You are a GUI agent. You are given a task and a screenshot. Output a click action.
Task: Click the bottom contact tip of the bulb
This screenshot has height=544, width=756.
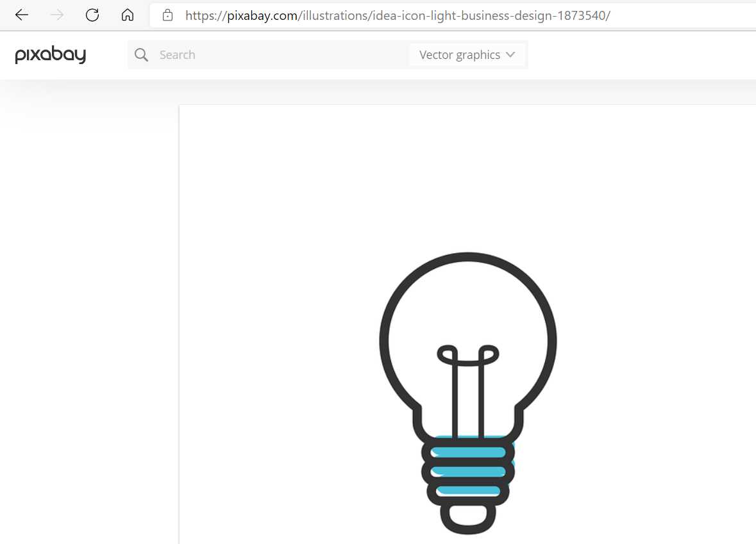point(467,519)
